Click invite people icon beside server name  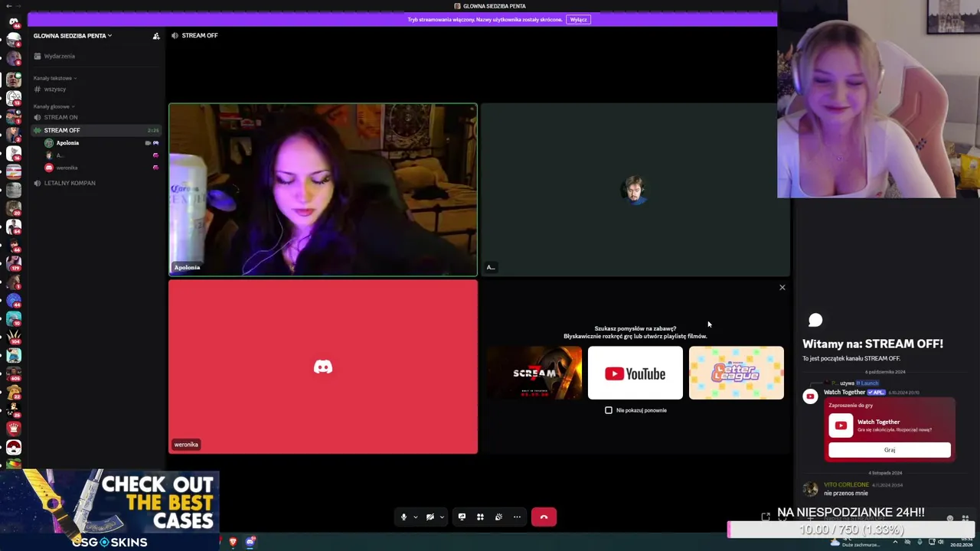click(156, 36)
